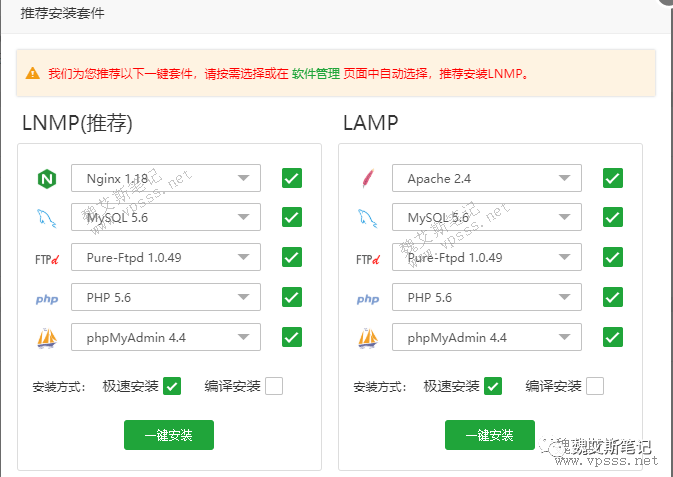Open MySQL 5.6 dropdown in LNMP

(166, 217)
